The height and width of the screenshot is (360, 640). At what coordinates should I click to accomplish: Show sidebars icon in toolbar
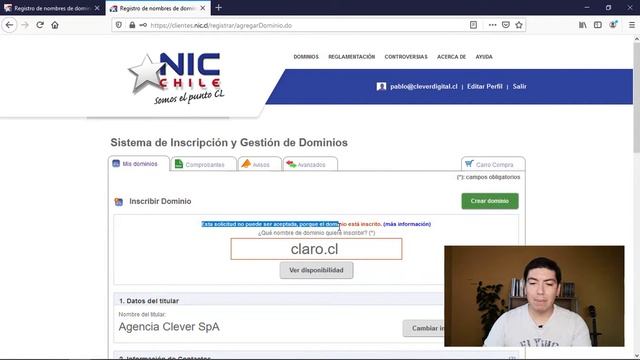tap(598, 25)
